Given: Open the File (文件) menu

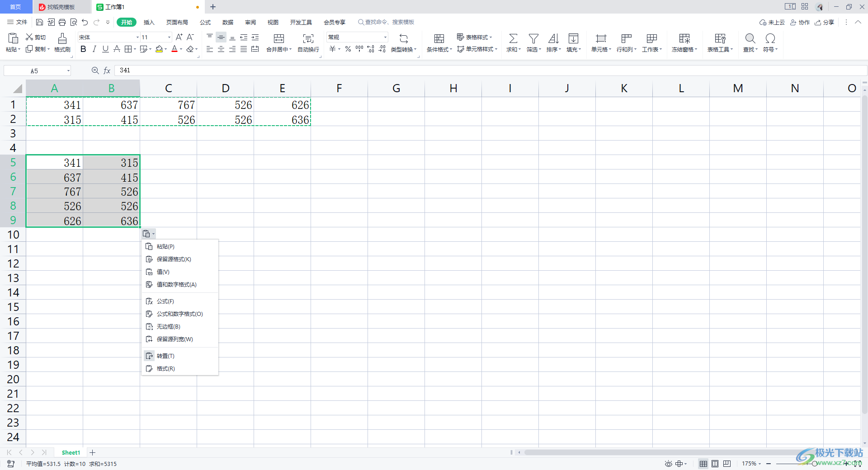Looking at the screenshot, I should click(17, 22).
